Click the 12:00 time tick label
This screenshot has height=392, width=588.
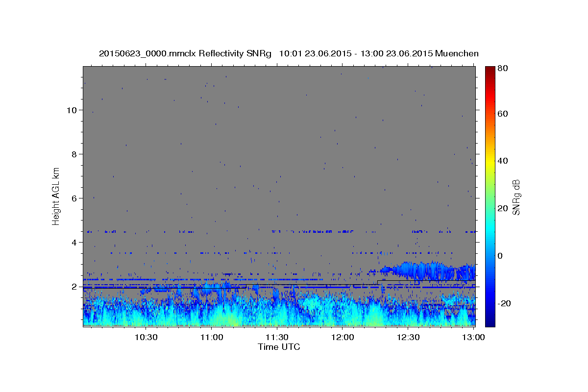click(x=343, y=337)
